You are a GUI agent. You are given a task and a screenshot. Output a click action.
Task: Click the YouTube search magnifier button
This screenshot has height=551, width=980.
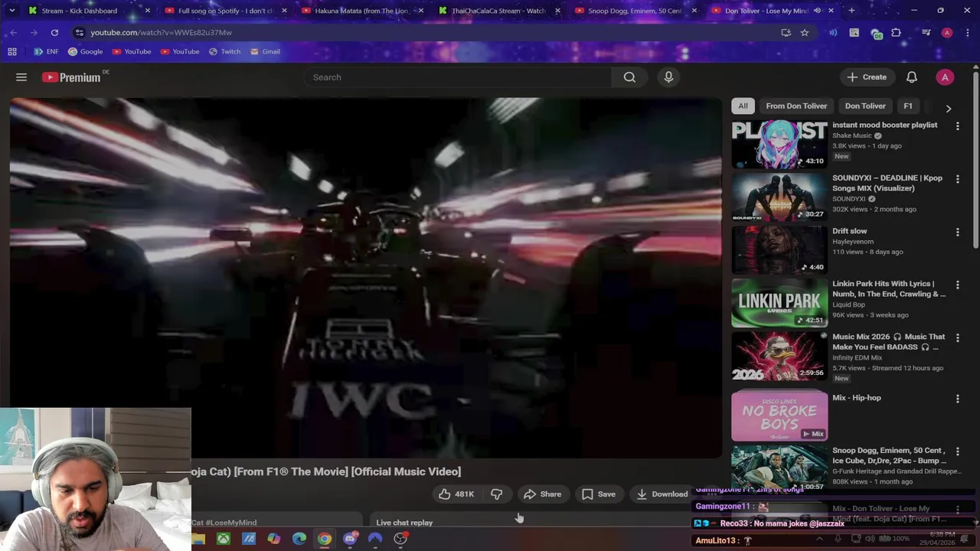click(629, 77)
